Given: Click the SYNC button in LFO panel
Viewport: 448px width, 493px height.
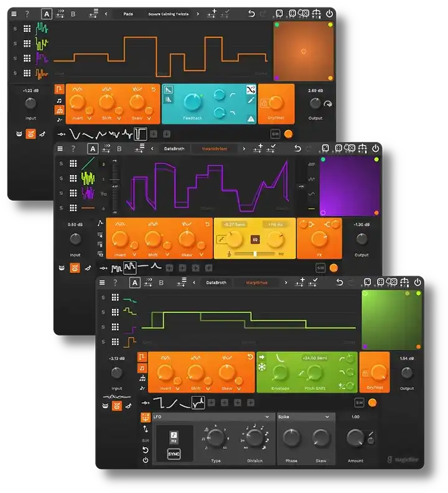Looking at the screenshot, I should coord(174,454).
